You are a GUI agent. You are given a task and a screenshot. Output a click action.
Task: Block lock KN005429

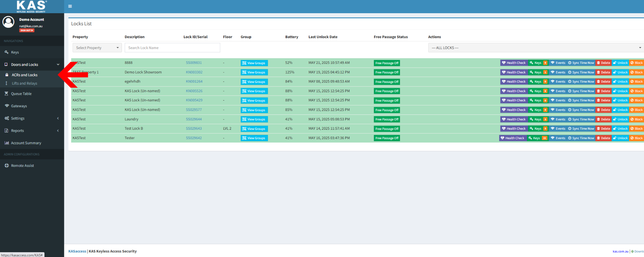click(x=637, y=100)
